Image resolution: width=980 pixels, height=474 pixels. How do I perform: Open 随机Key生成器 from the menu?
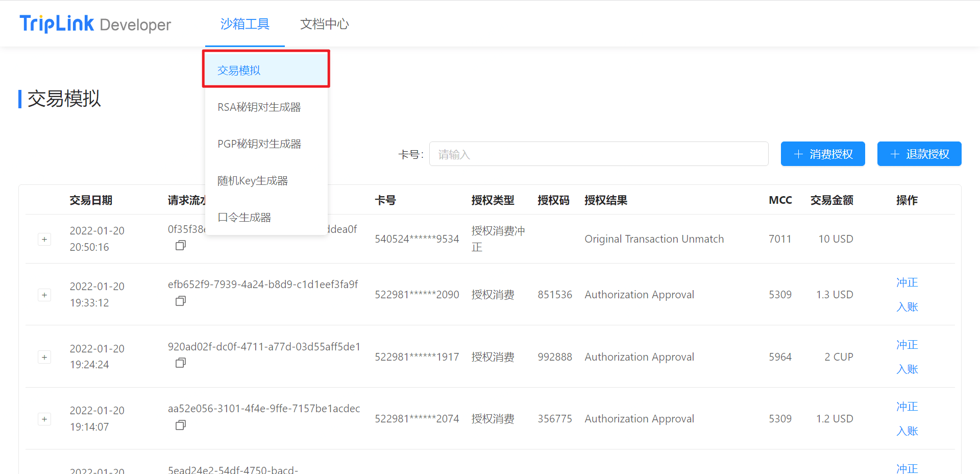point(253,181)
